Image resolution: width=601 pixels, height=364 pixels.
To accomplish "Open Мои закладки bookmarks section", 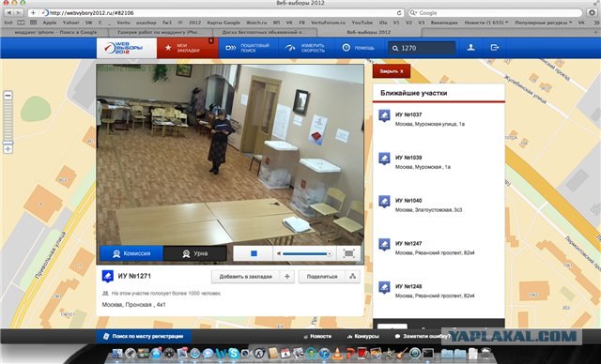I will tap(188, 48).
